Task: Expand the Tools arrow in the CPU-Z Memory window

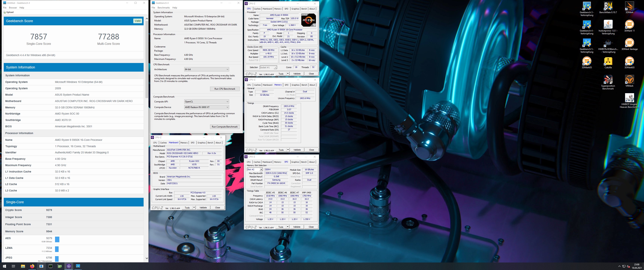Action: (288, 150)
